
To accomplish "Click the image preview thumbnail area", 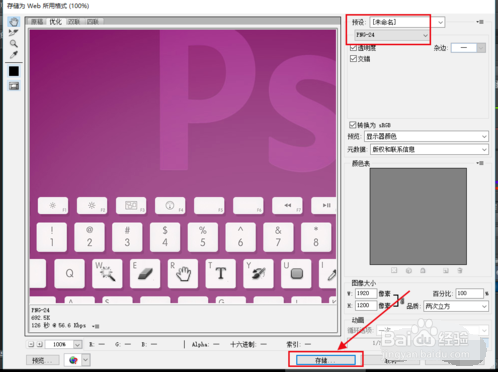I will (x=183, y=166).
